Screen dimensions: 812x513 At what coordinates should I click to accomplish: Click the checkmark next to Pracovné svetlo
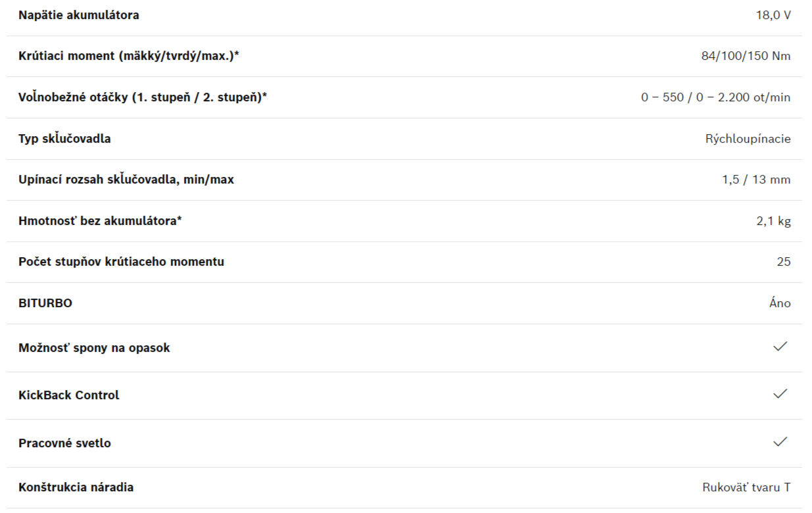[780, 442]
